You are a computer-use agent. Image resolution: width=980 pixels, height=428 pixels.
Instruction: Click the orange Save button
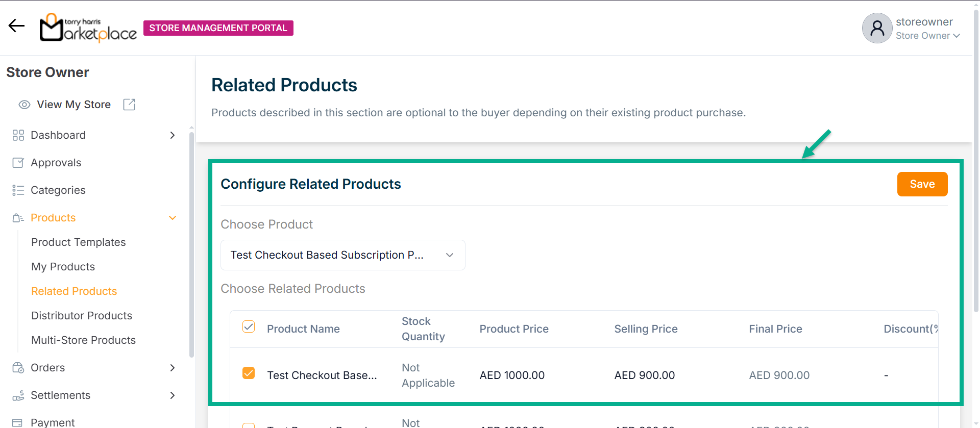(x=922, y=184)
